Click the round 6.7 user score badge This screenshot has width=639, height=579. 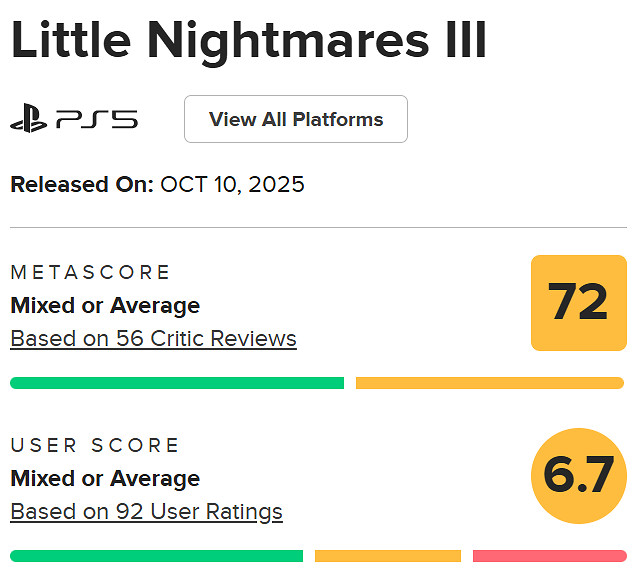point(578,476)
